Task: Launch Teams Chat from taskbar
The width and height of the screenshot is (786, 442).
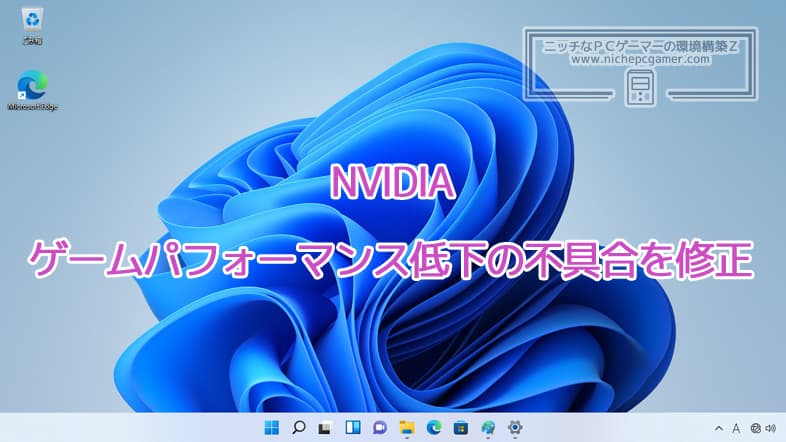Action: pos(380,427)
